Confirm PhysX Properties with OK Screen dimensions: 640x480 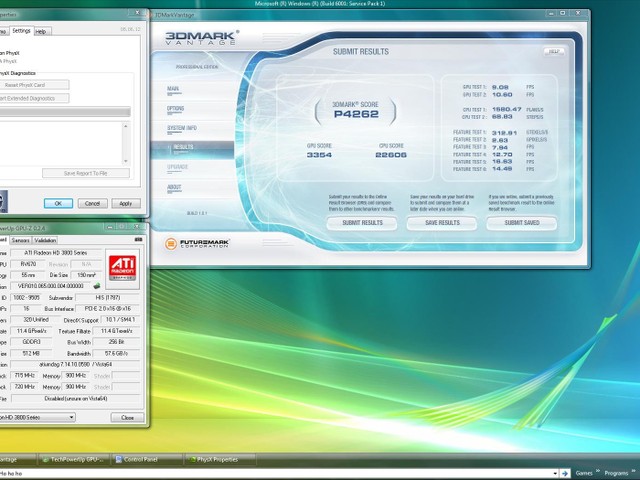tap(58, 203)
